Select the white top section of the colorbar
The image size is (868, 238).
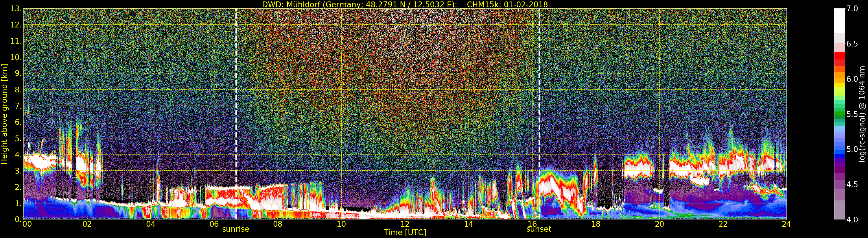(x=839, y=20)
